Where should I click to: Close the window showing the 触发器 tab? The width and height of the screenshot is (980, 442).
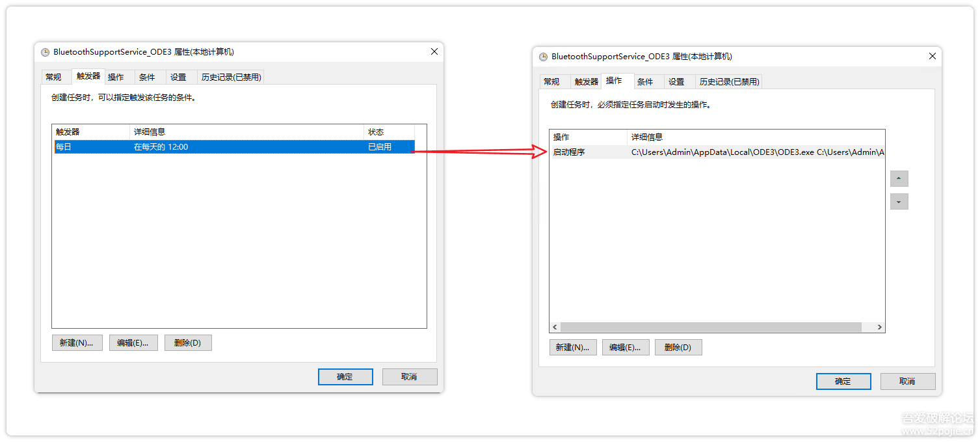434,51
